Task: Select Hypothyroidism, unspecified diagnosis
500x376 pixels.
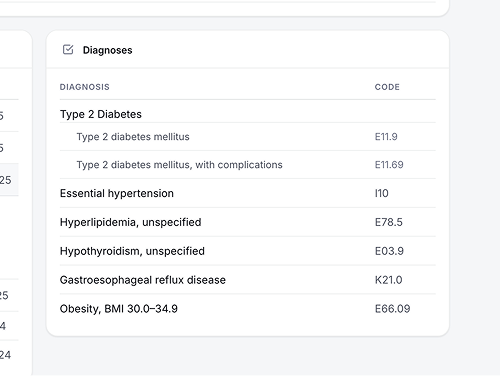Action: coord(248,251)
